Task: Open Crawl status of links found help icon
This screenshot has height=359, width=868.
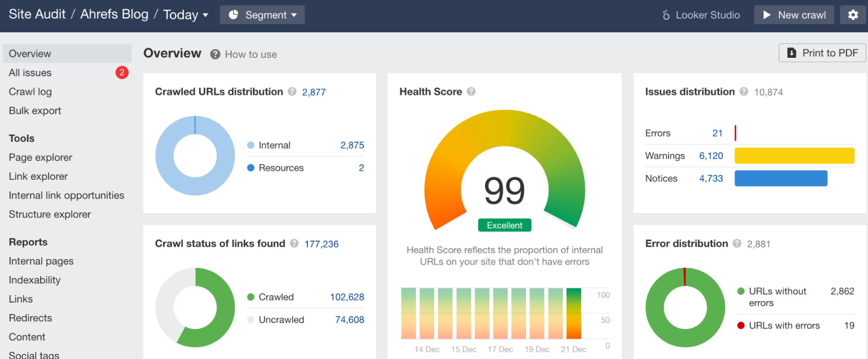Action: 294,243
